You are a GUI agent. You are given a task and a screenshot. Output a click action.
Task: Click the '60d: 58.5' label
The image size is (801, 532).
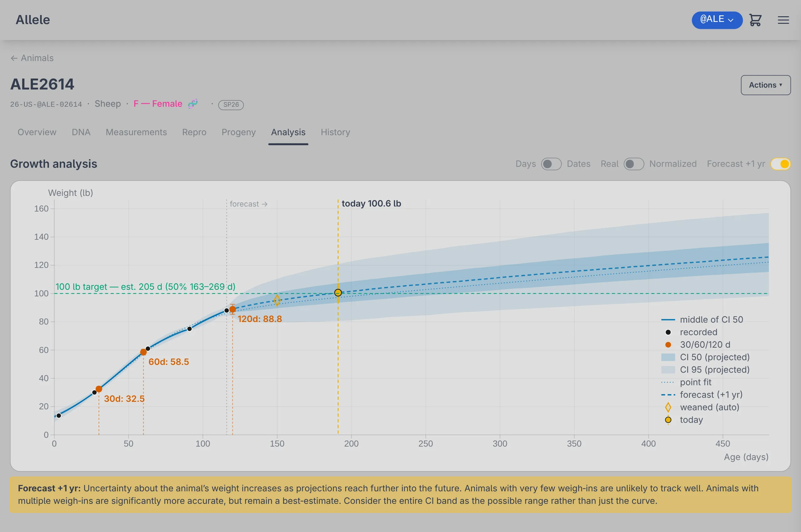click(x=169, y=362)
